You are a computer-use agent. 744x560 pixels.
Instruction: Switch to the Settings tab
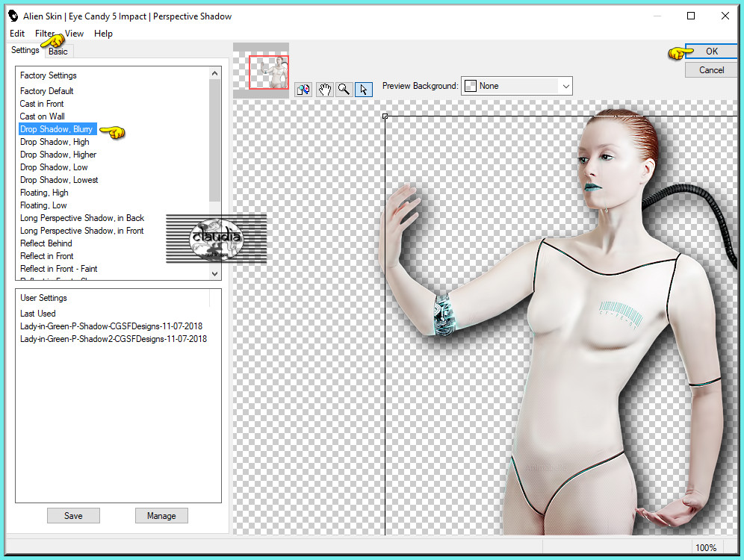point(25,50)
